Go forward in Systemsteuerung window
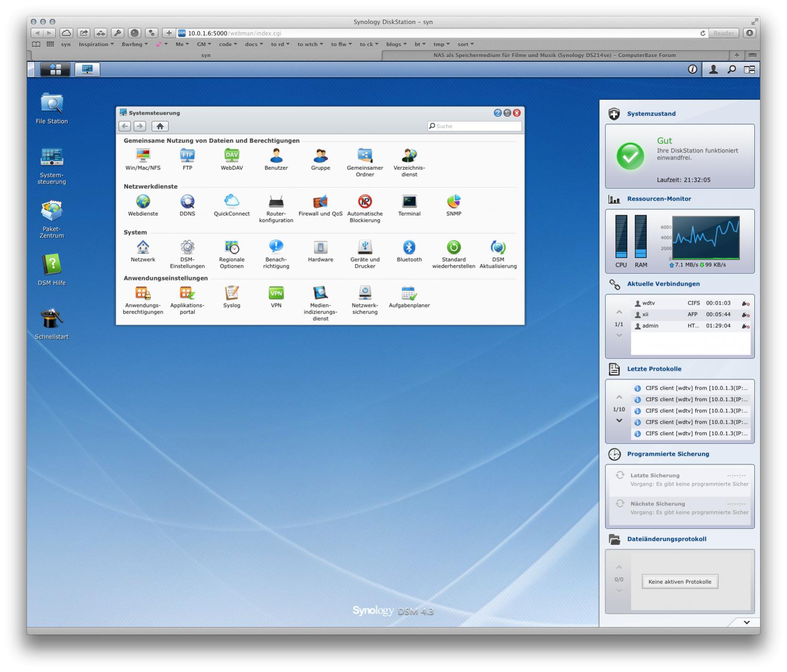Viewport: 787px width, 672px height. click(139, 126)
